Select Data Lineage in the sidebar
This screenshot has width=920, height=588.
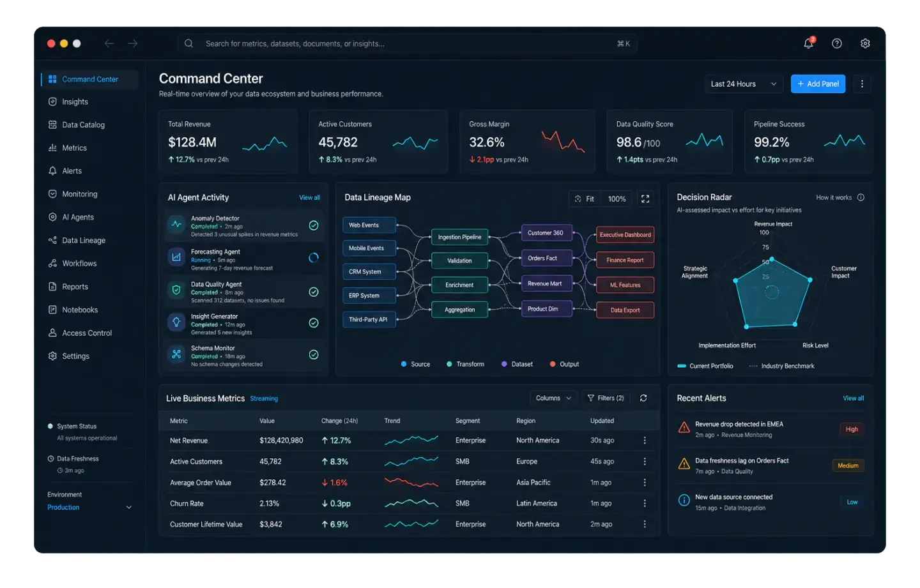pyautogui.click(x=89, y=241)
